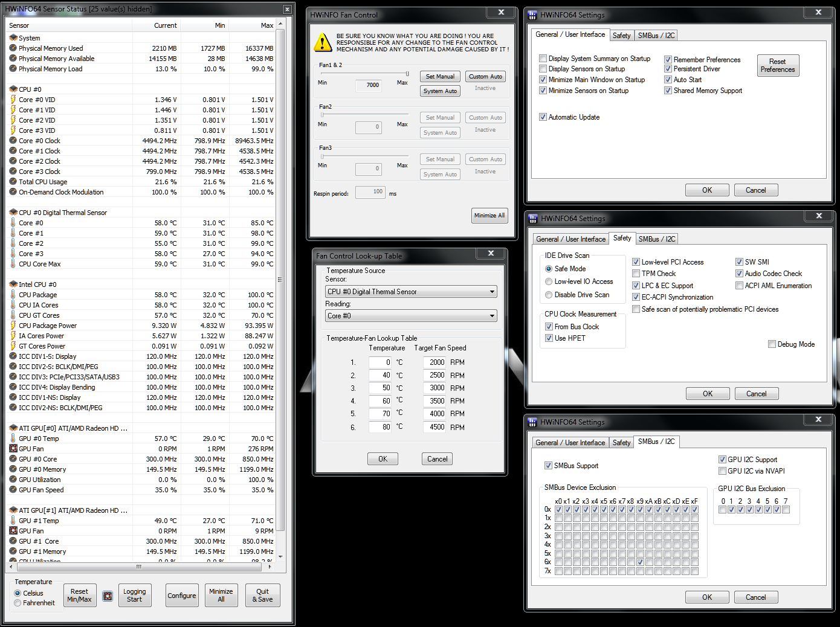Click the IA Cores Power lightning icon
Image resolution: width=840 pixels, height=627 pixels.
(13, 336)
